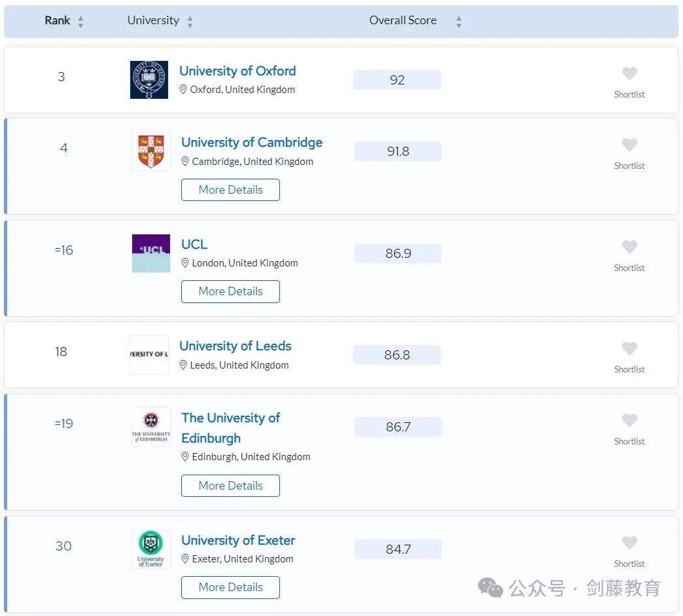Click More Details for Edinburgh
The width and height of the screenshot is (683, 616).
pos(230,486)
